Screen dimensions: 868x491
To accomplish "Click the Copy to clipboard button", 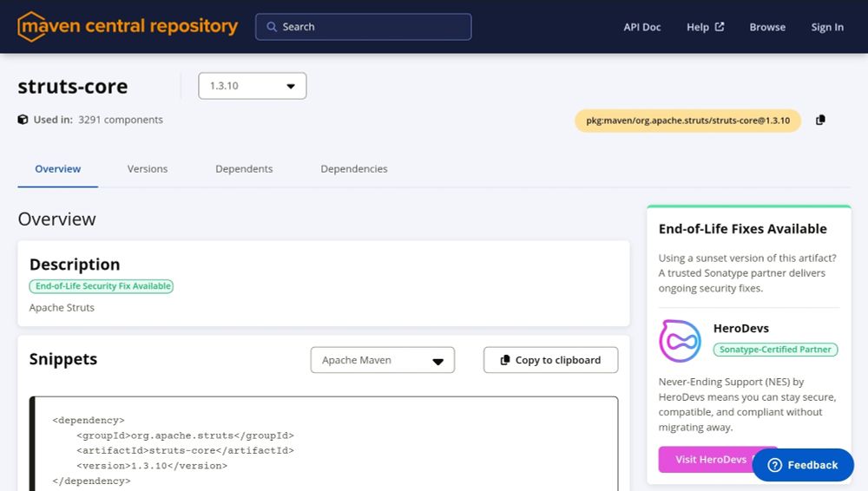I will (551, 360).
